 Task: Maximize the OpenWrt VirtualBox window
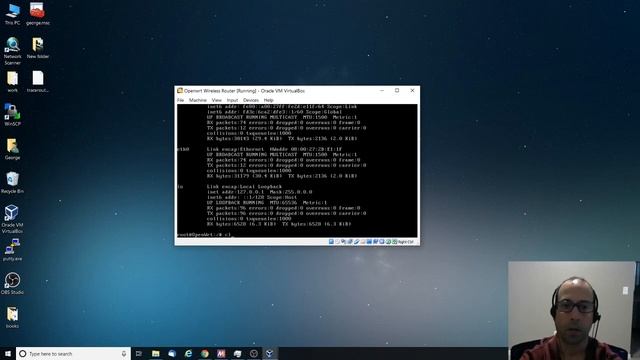coord(397,91)
